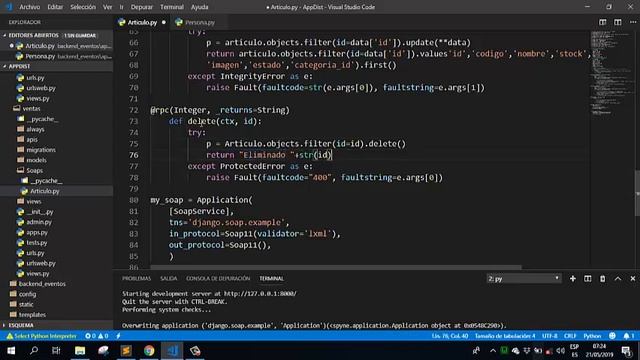Expand the migrations folder
Viewport: 640px width, 360px height.
pyautogui.click(x=41, y=150)
